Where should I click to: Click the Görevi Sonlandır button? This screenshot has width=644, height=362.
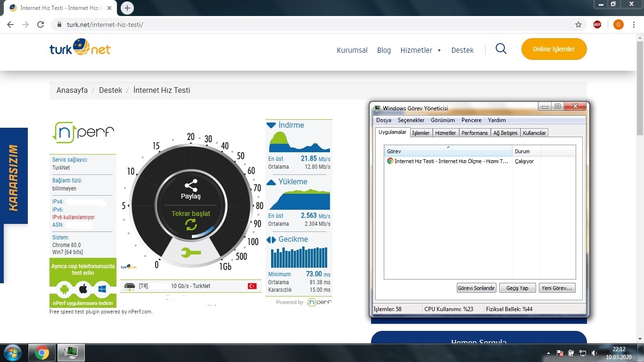[477, 288]
